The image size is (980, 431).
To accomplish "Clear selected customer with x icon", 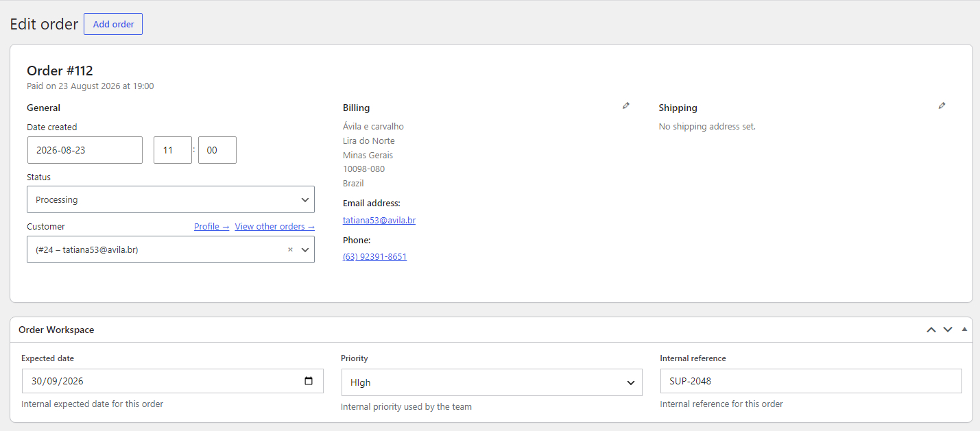I will click(290, 250).
